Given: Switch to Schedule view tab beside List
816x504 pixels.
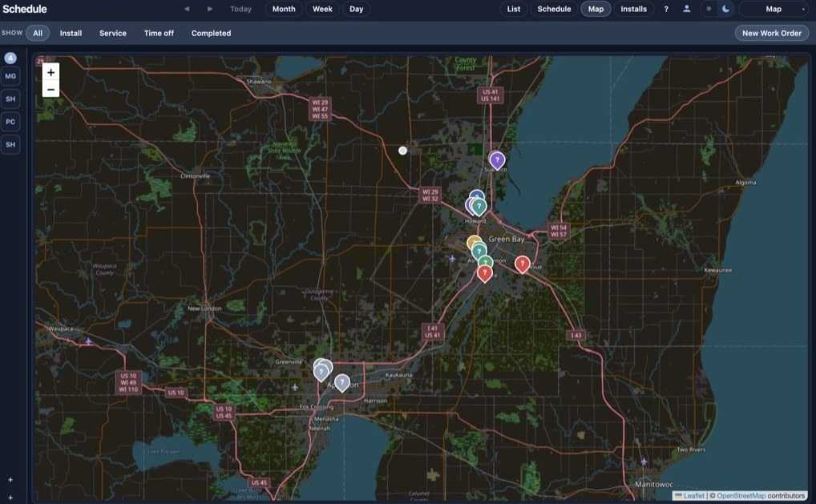Looking at the screenshot, I should pos(554,9).
